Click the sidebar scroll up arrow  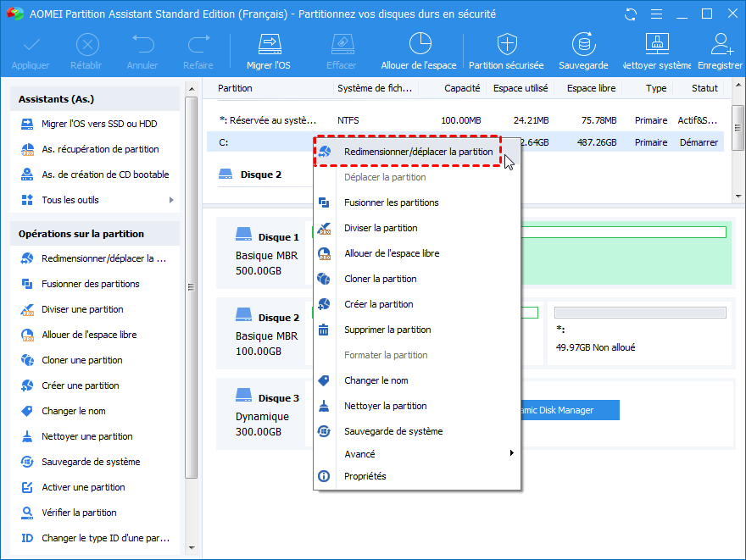click(192, 89)
